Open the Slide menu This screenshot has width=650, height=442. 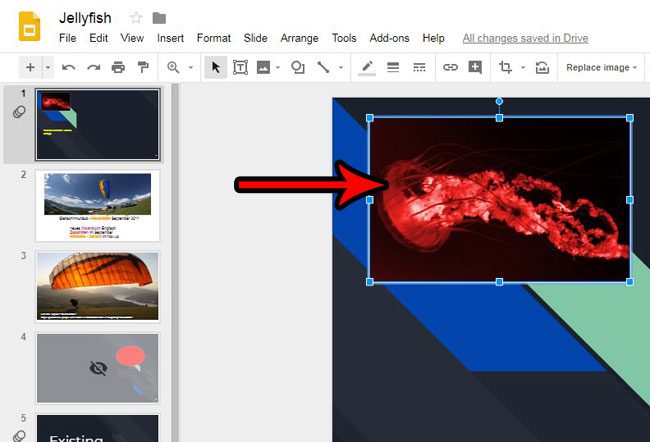(x=255, y=38)
